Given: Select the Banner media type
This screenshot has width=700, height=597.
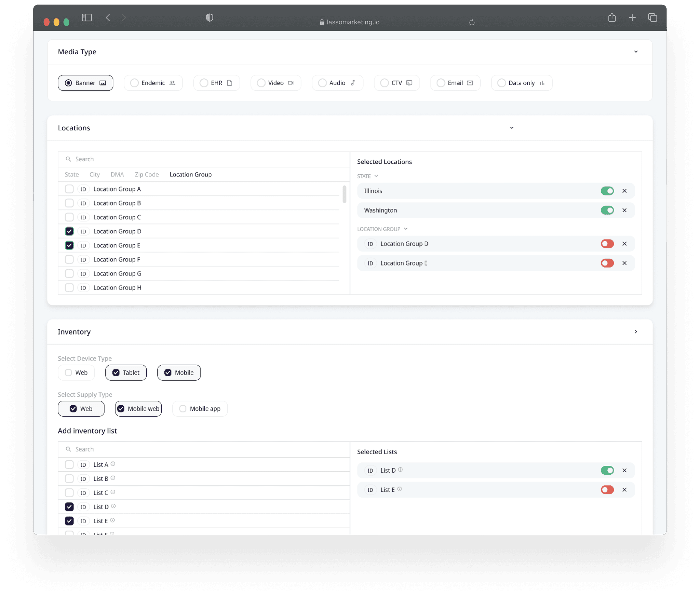Looking at the screenshot, I should (x=85, y=83).
